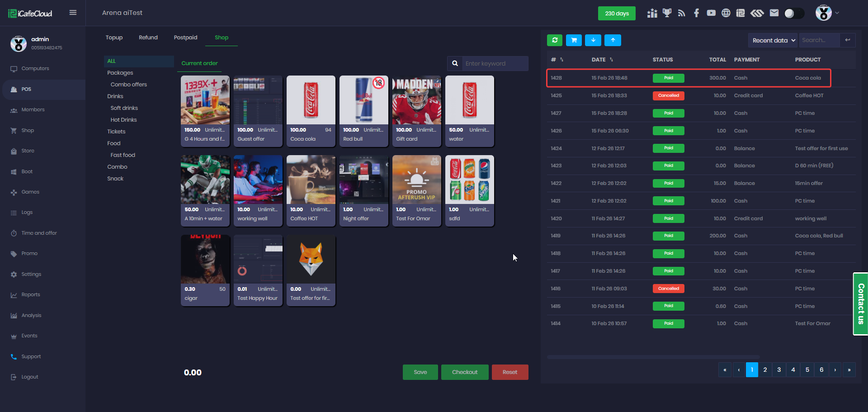Open Reports in the left sidebar
Screen dimensions: 868x412
(x=31, y=295)
